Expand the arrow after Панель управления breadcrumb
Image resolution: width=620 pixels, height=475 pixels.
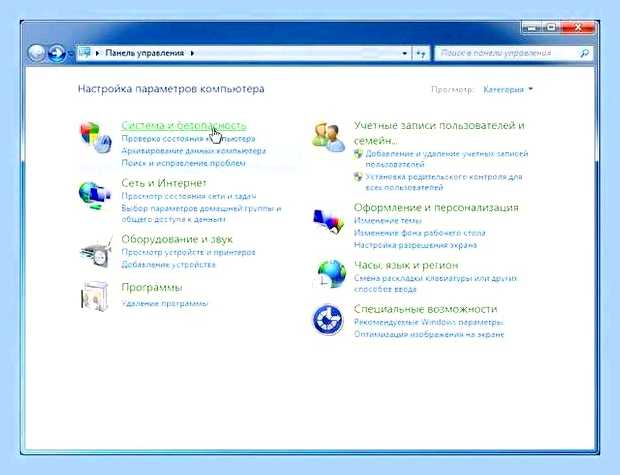tap(192, 53)
